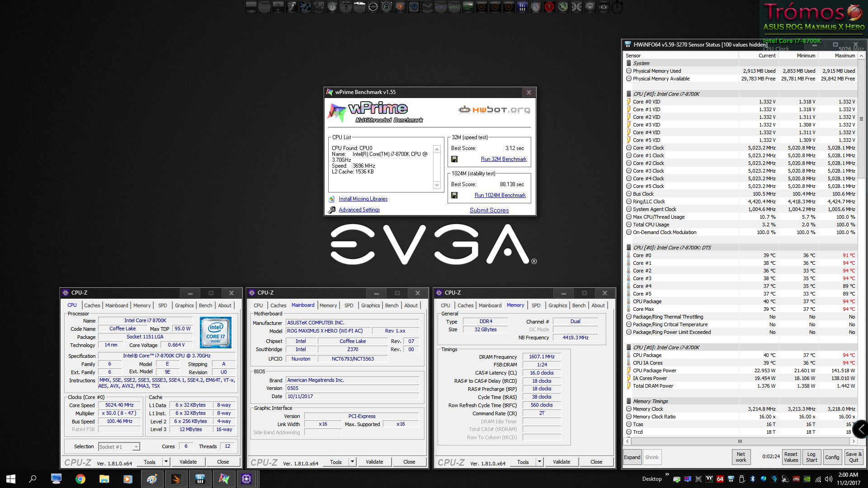
Task: Open About tab in CPU-Z Memory window
Action: [x=598, y=305]
